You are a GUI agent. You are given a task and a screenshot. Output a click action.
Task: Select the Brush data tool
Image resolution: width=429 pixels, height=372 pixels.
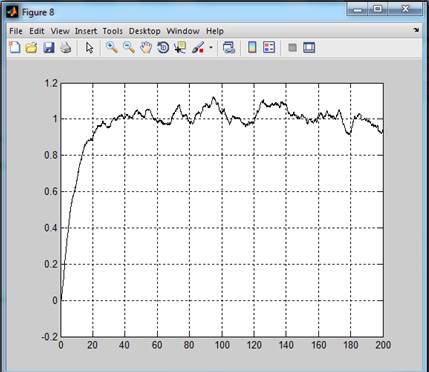(x=198, y=48)
